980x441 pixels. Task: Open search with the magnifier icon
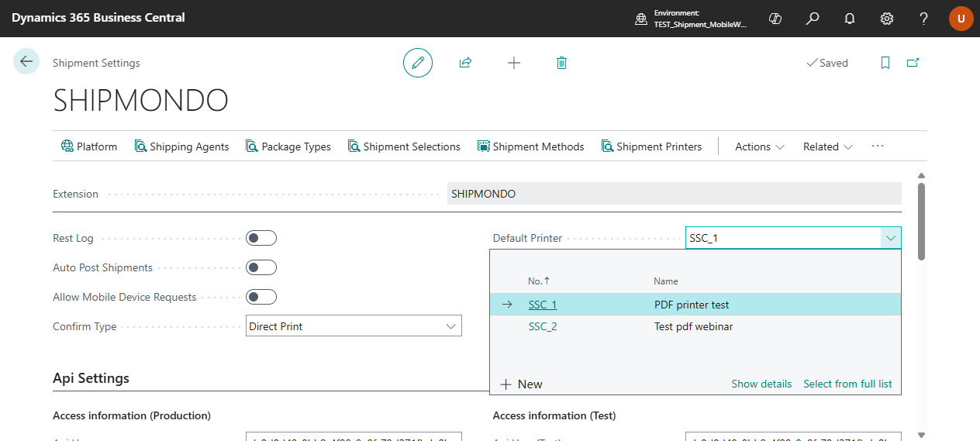click(813, 19)
